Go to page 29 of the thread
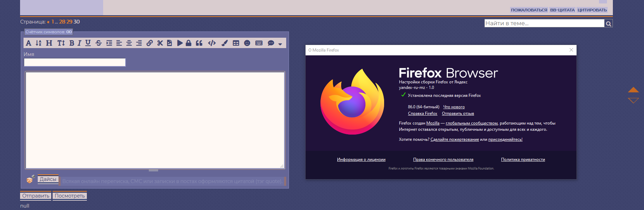The width and height of the screenshot is (644, 210). 70,22
